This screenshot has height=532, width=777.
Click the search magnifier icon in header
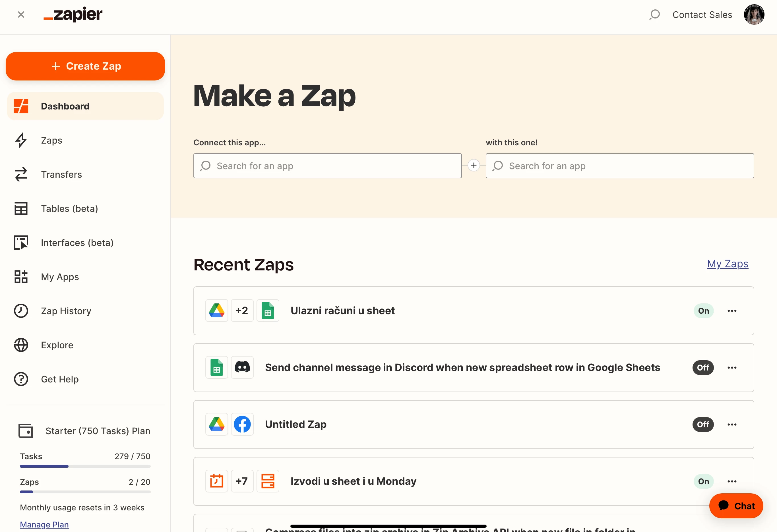[654, 15]
